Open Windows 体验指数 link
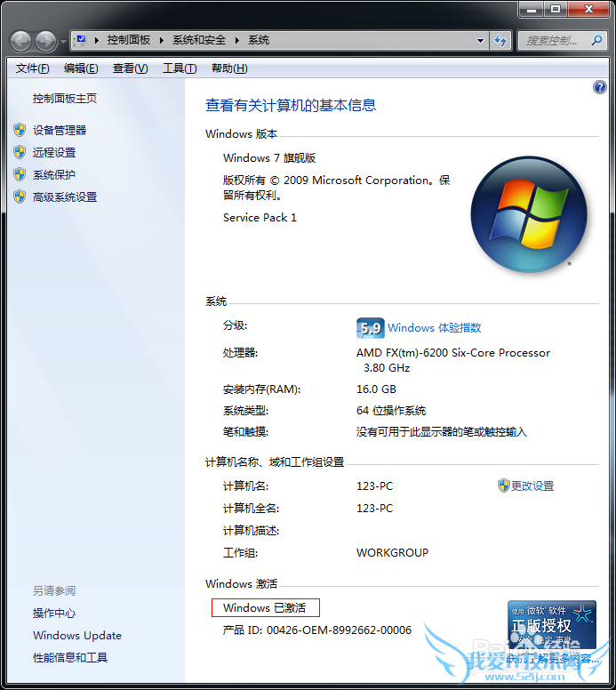 point(435,328)
